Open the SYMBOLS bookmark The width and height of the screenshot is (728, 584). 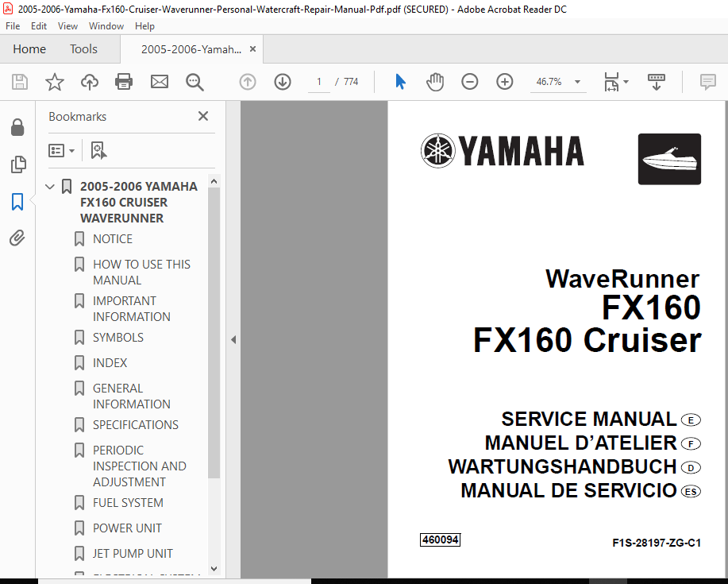coord(118,338)
